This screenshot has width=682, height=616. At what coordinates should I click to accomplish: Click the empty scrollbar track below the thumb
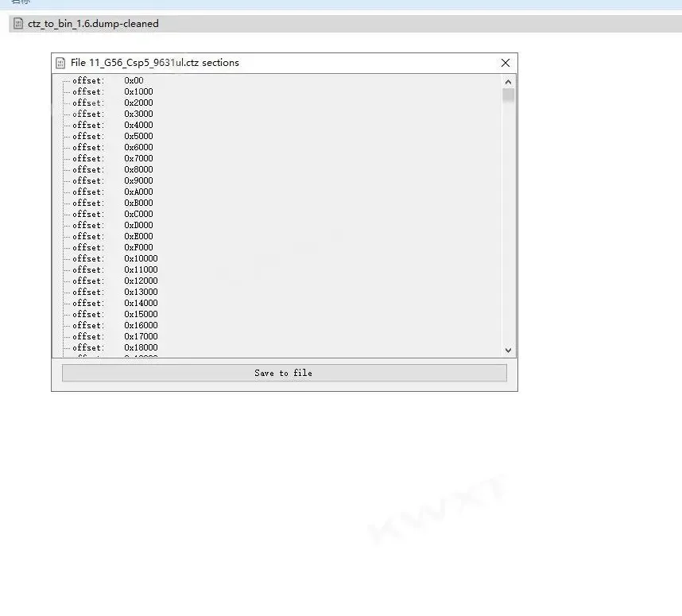pyautogui.click(x=508, y=223)
